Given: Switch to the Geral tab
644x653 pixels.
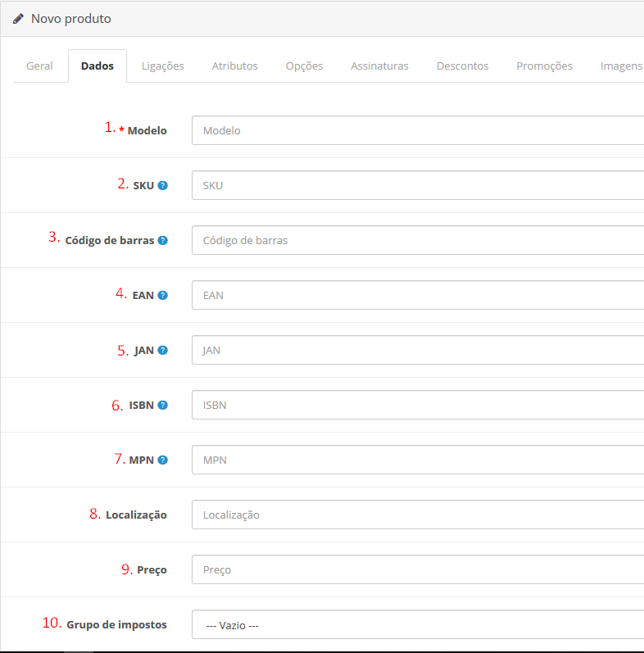Looking at the screenshot, I should pyautogui.click(x=39, y=66).
